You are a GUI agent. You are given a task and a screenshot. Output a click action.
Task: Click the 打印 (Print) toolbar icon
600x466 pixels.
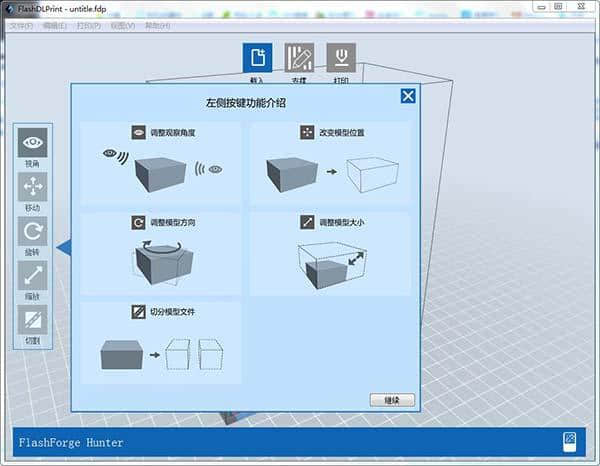pyautogui.click(x=341, y=58)
